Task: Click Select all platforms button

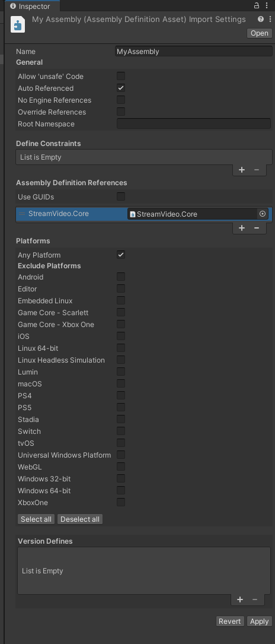Action: [36, 519]
